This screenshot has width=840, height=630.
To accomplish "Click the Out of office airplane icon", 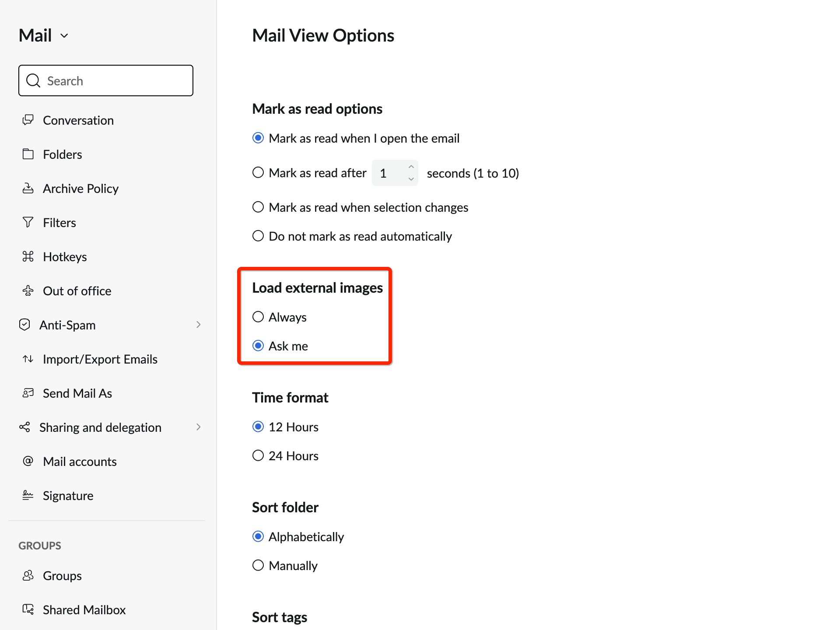I will click(28, 290).
